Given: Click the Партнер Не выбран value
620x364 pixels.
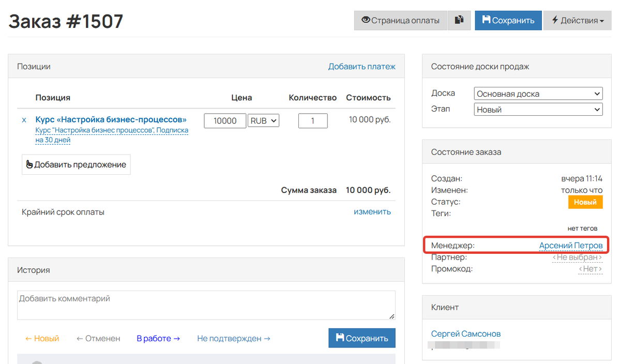Looking at the screenshot, I should 577,257.
